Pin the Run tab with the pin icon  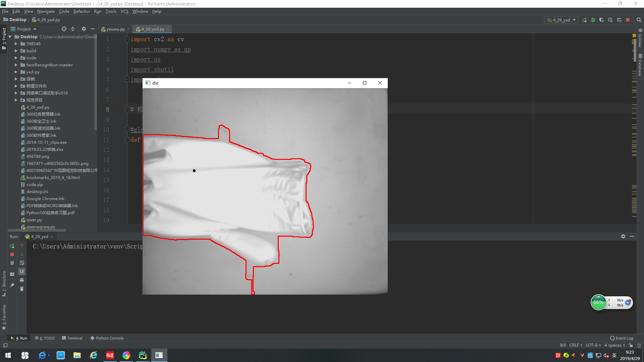[x=12, y=285]
